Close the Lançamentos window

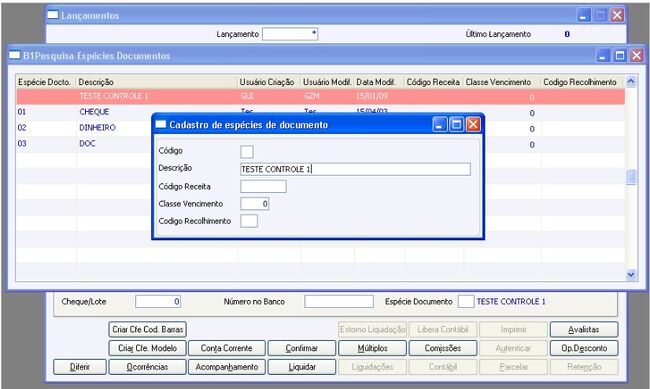point(617,15)
